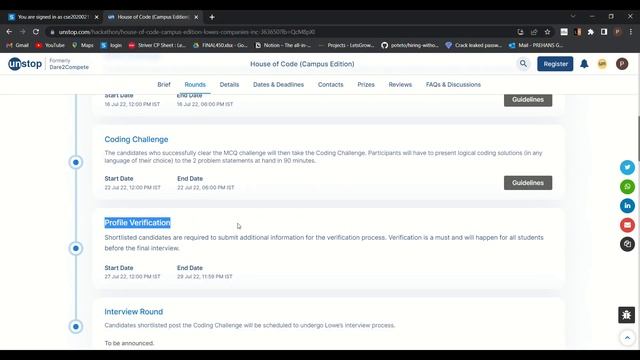Open the Gmail bookmark
Screen dimensions: 640x360
point(18,45)
